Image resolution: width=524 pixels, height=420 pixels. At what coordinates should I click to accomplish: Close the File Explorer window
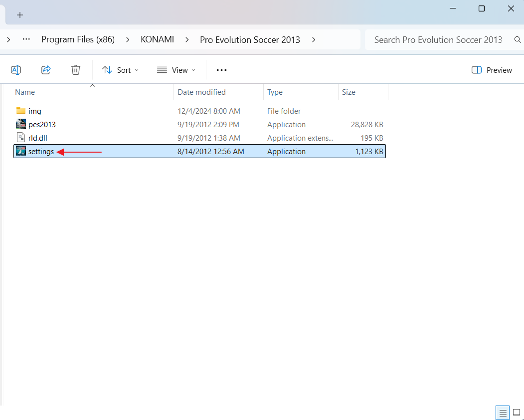[511, 8]
